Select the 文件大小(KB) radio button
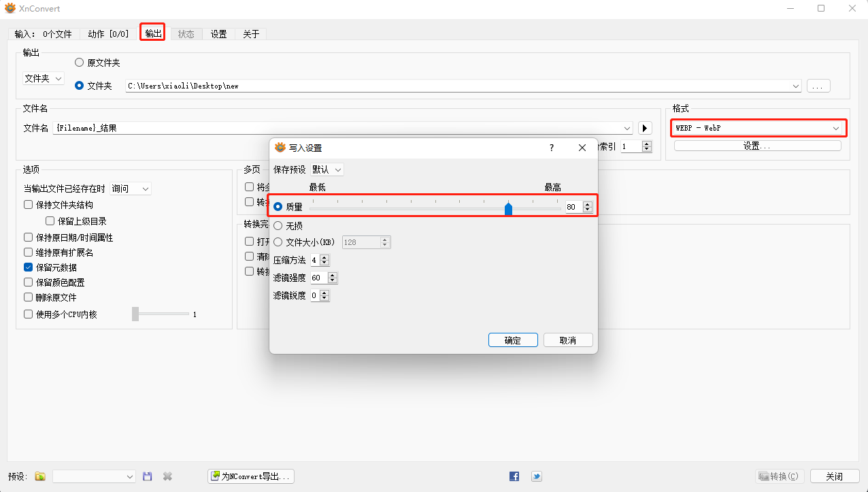Viewport: 868px width, 492px height. [x=278, y=242]
